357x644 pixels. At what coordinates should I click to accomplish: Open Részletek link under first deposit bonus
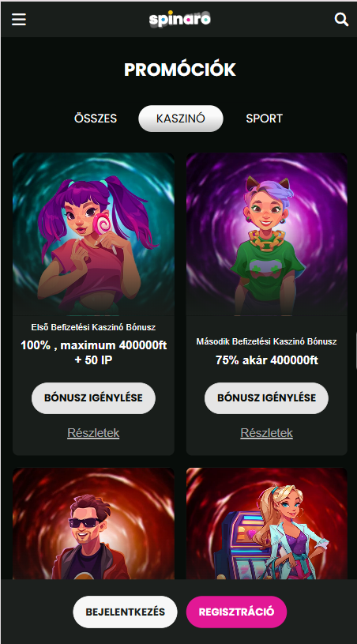pyautogui.click(x=93, y=433)
